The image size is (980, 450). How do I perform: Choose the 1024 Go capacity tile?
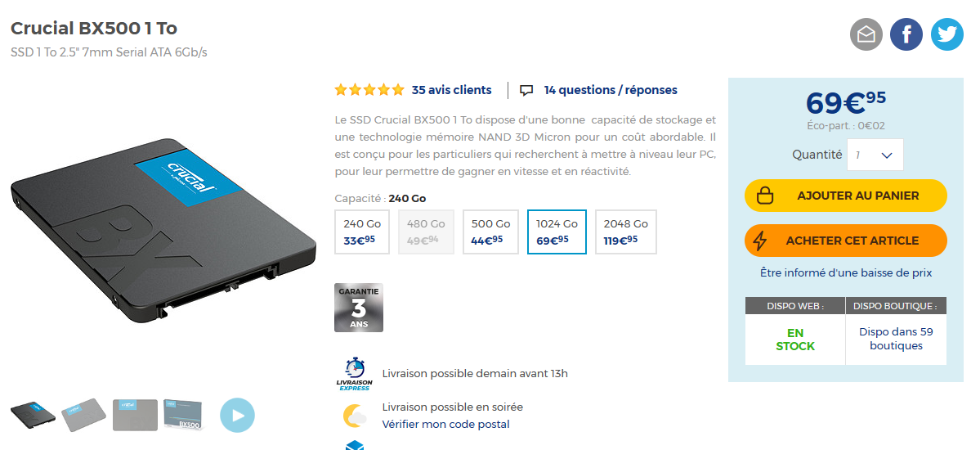coord(557,232)
